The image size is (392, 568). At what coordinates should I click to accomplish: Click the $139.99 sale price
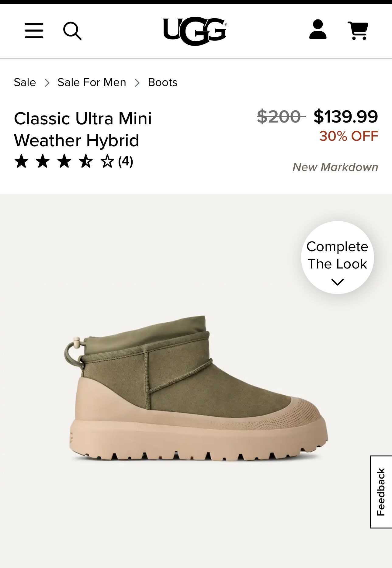[346, 116]
